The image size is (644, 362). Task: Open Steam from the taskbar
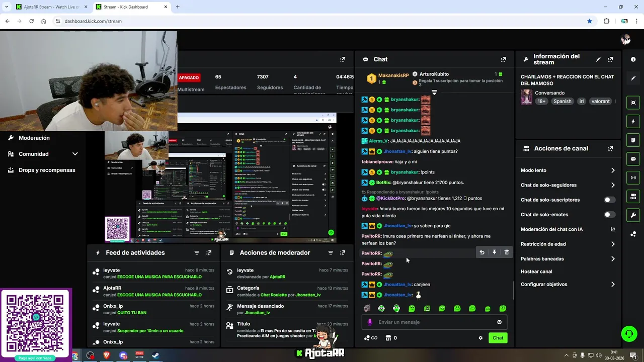coord(155,355)
